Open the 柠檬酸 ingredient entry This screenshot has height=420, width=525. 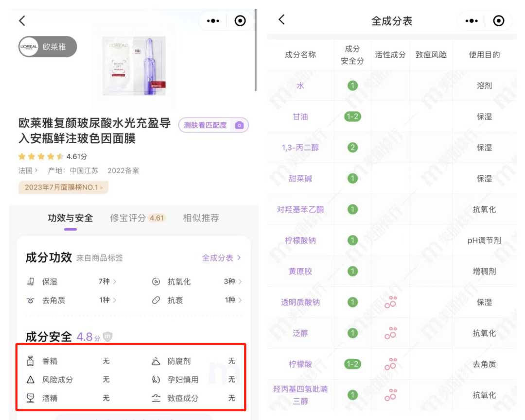[x=300, y=364]
